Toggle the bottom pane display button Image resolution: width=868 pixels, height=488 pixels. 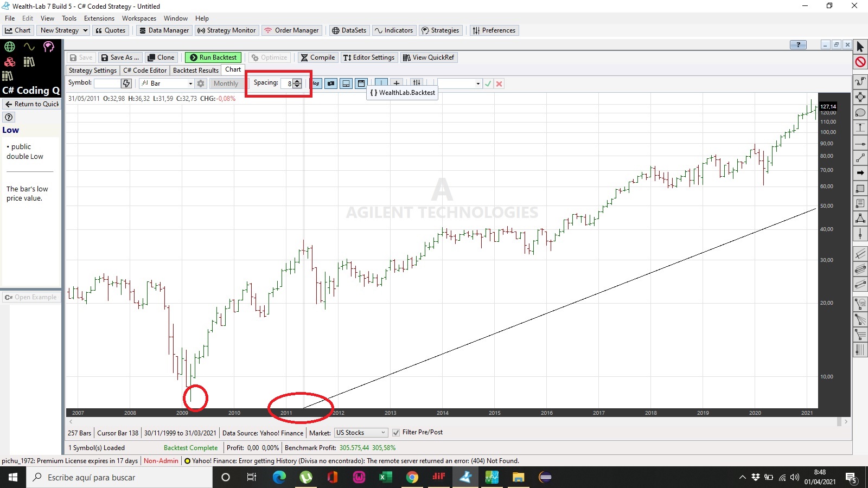point(346,84)
